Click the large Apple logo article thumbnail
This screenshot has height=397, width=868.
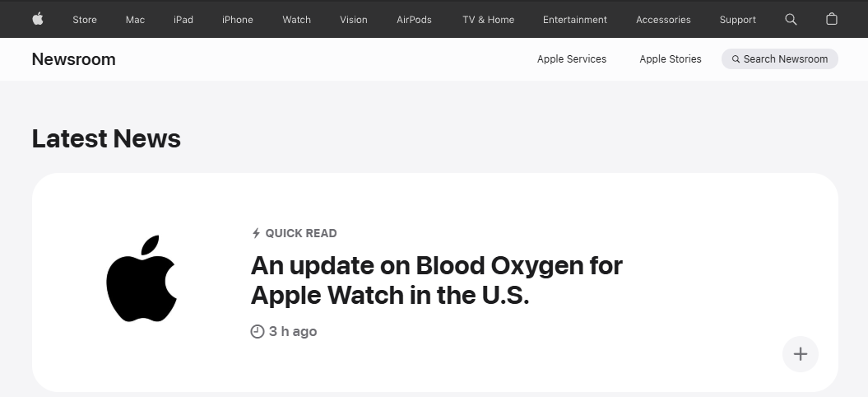142,278
